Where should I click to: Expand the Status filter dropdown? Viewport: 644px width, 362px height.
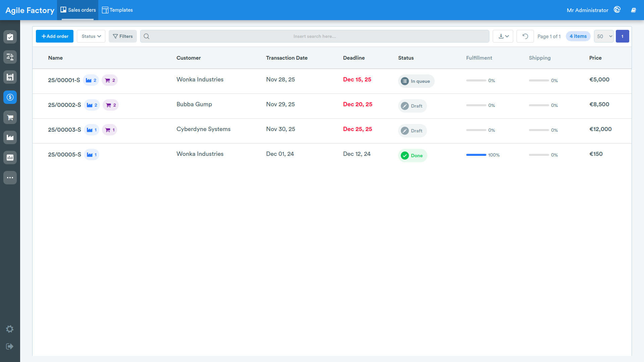[x=91, y=36]
